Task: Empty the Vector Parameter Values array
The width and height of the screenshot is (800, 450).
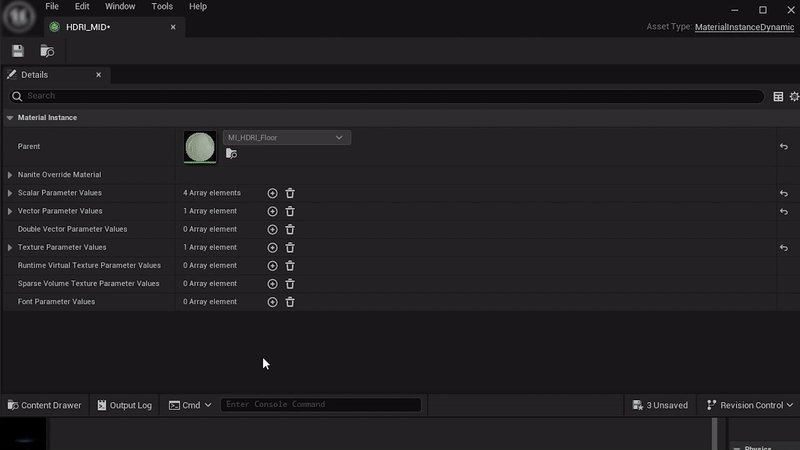Action: (x=290, y=211)
